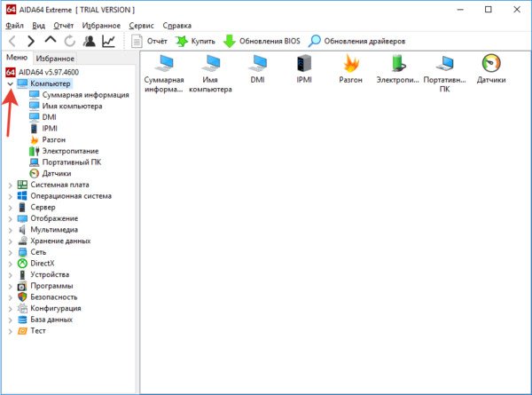Open the graph chart toolbar icon

pos(108,41)
